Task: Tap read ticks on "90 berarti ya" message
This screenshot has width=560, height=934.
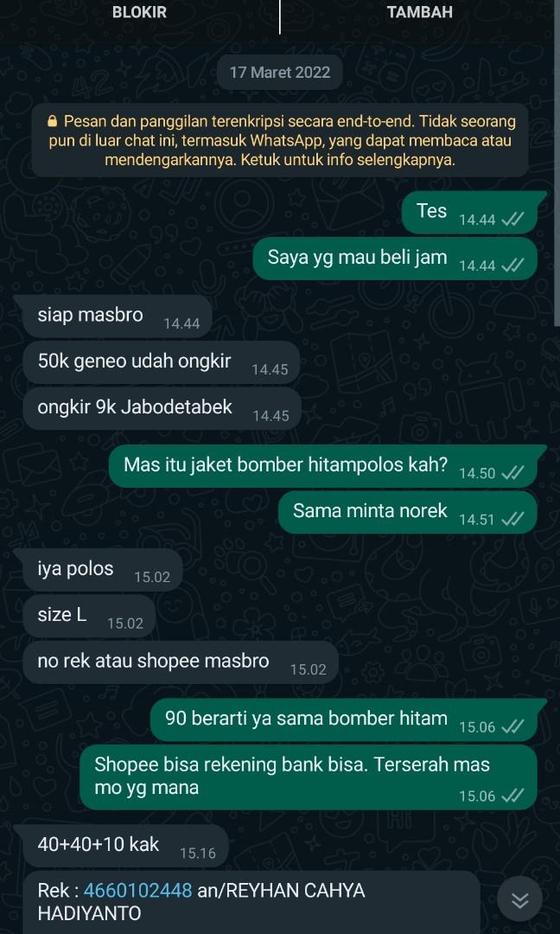Action: point(512,726)
